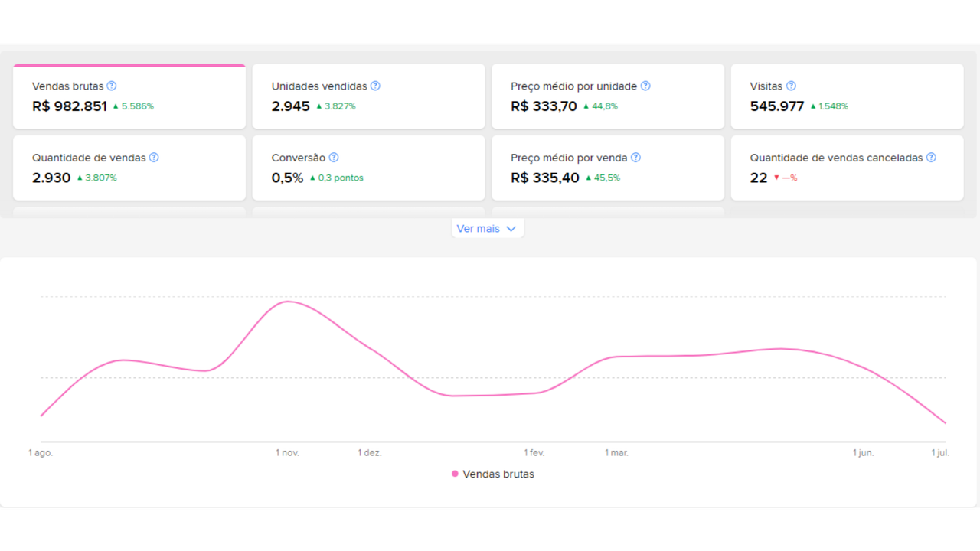Click the 1.548% growth indicator
Image resolution: width=980 pixels, height=551 pixels.
click(829, 106)
